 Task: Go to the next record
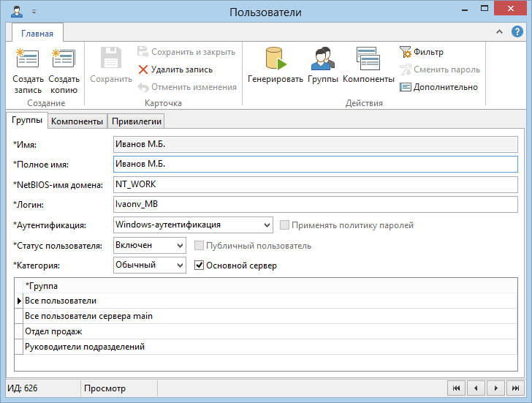(495, 388)
